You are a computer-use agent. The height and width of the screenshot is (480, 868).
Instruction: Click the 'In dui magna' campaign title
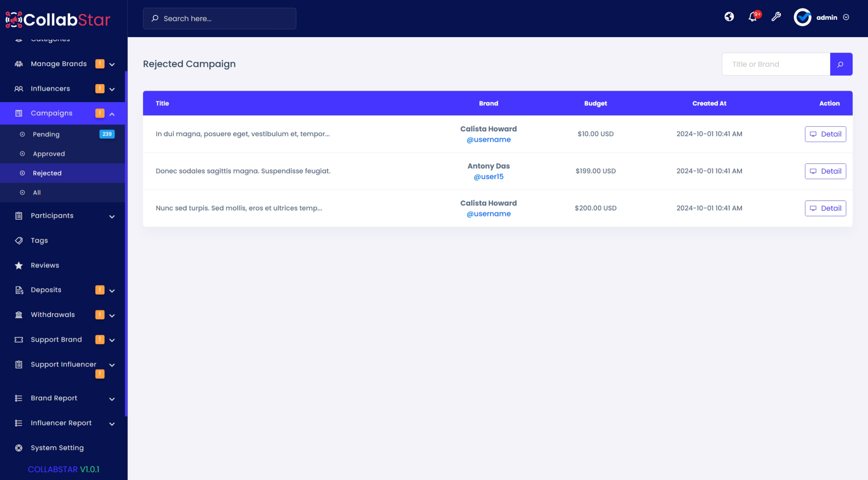click(242, 134)
